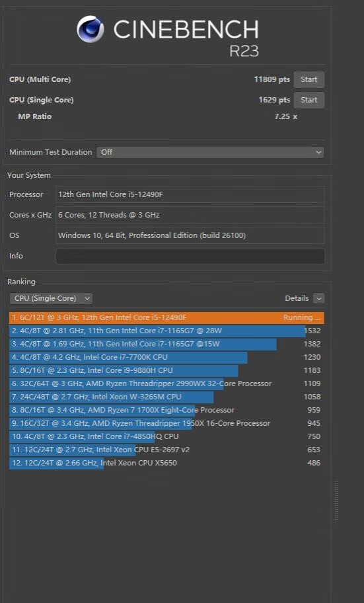
Task: Click into the Info text field
Action: click(x=190, y=256)
